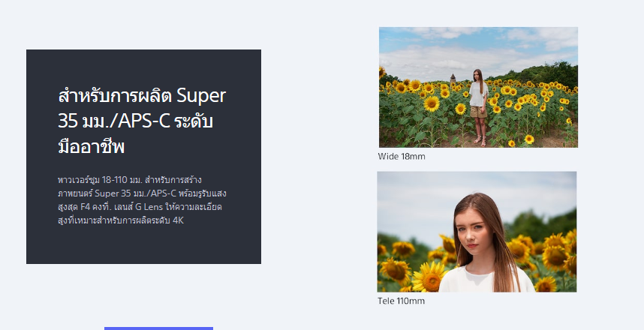The image size is (644, 330).
Task: Click the description line ending with '4K'
Action: (120, 220)
